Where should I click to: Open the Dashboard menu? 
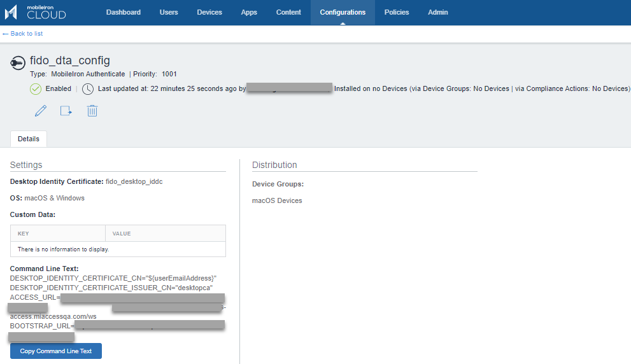click(123, 13)
